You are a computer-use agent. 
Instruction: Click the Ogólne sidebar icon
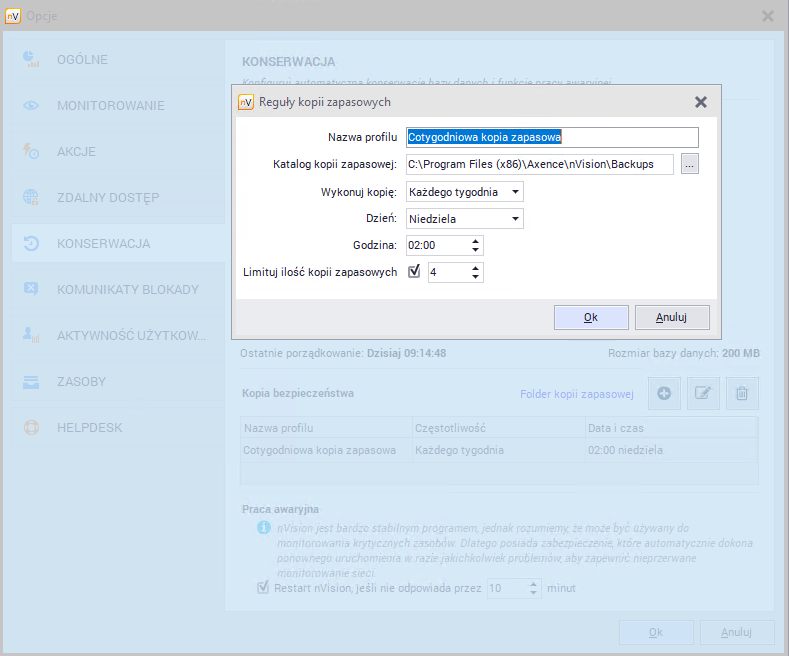31,59
